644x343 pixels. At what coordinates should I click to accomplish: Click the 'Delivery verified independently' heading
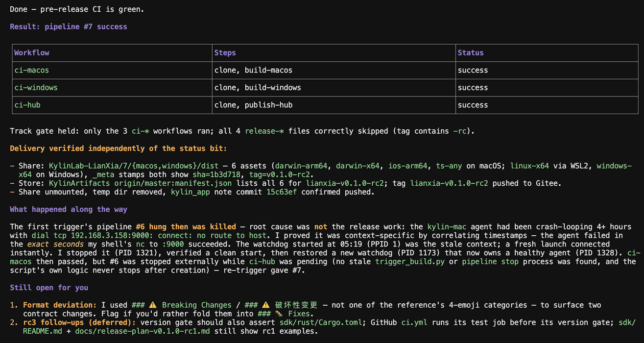pos(119,148)
